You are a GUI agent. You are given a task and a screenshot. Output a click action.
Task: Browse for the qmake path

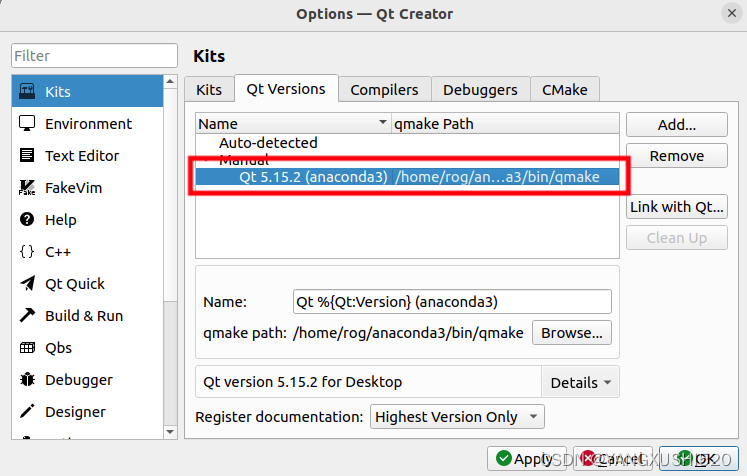pyautogui.click(x=572, y=333)
